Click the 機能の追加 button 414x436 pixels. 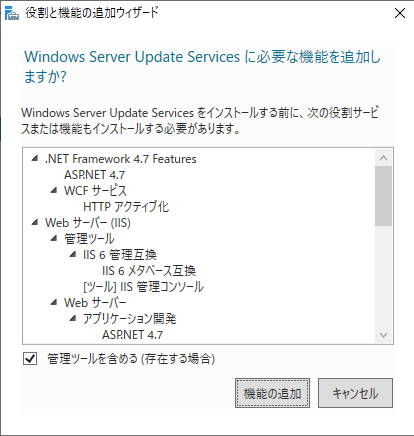coord(272,393)
